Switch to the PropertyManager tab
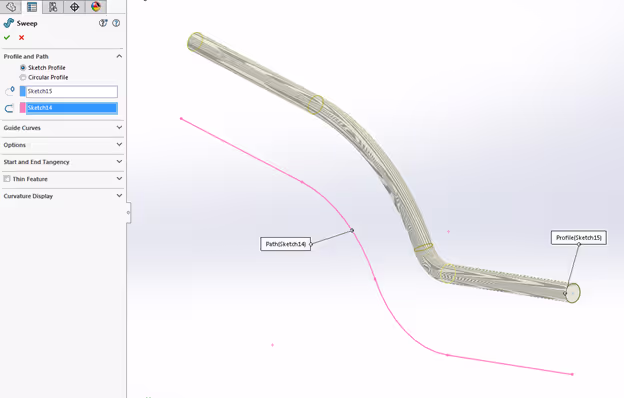624x398 pixels. (x=32, y=6)
